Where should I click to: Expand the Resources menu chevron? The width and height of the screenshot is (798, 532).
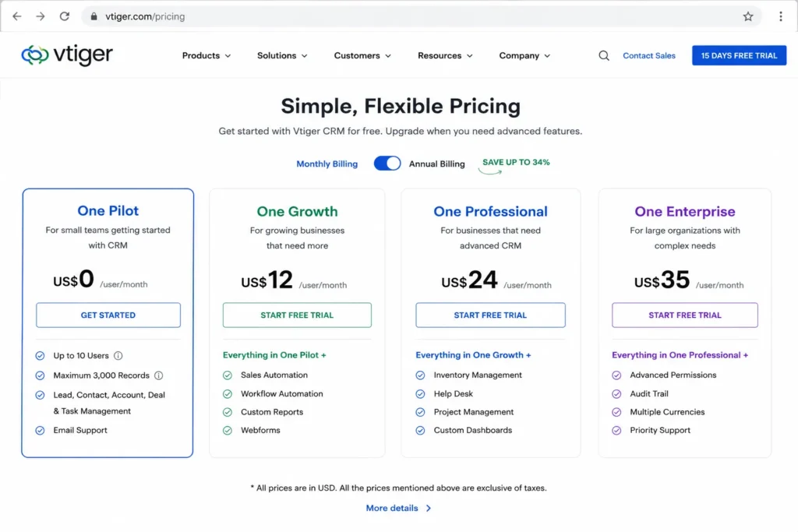(x=470, y=56)
